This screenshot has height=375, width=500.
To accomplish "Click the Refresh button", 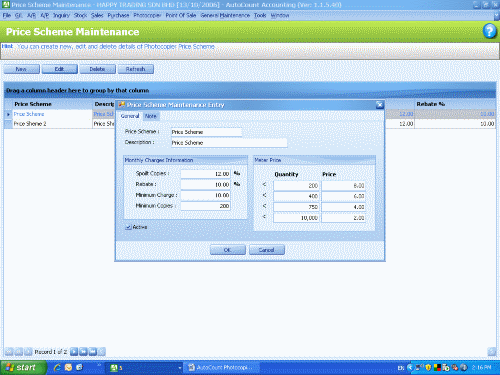I will point(136,69).
